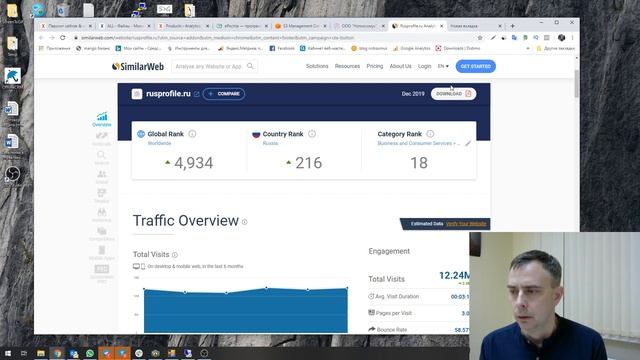Image resolution: width=640 pixels, height=360 pixels.
Task: Open File Explorer from the taskbar
Action: (x=41, y=353)
